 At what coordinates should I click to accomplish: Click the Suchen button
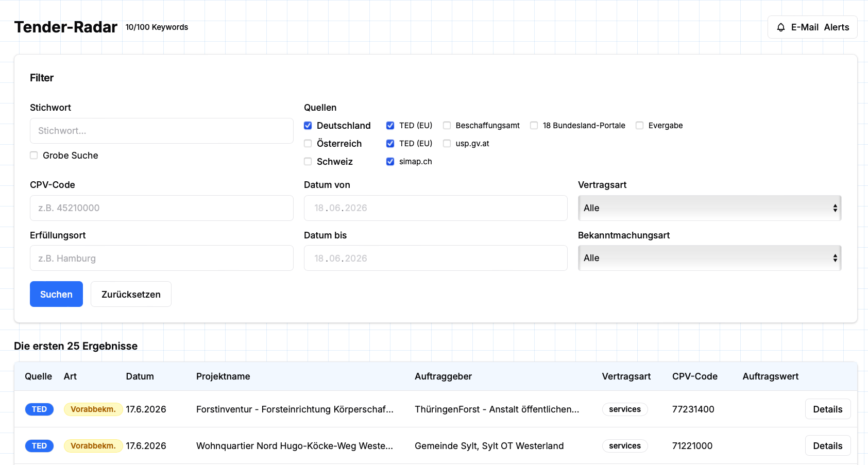click(56, 294)
